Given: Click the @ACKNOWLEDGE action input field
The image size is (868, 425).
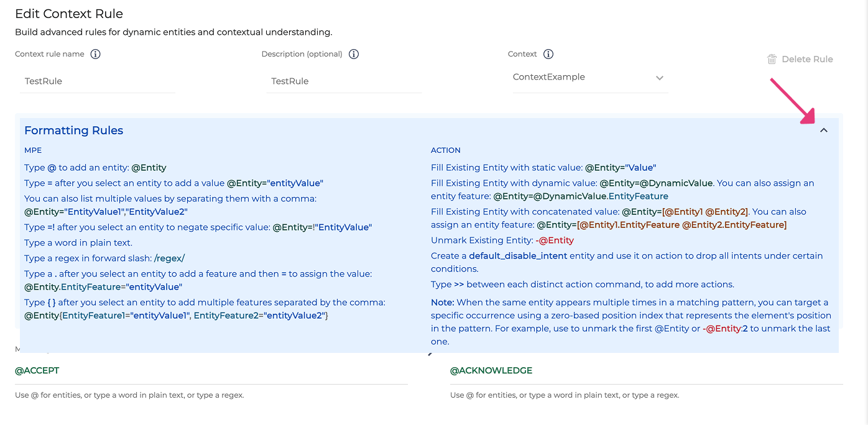Looking at the screenshot, I should click(x=647, y=371).
